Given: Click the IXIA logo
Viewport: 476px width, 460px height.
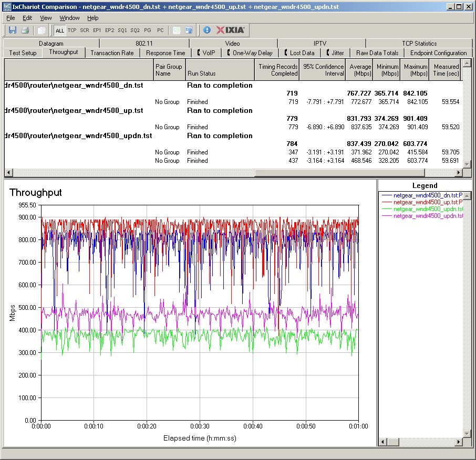Looking at the screenshot, I should (x=231, y=30).
